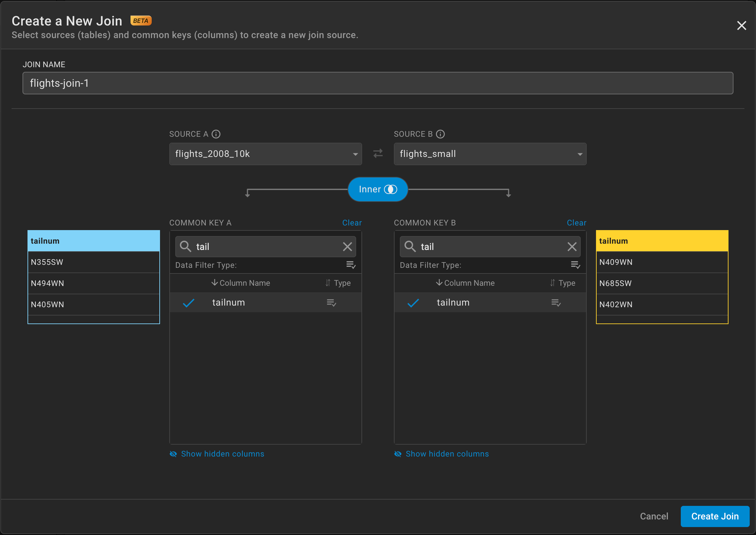
Task: Click the swap sources arrows icon
Action: click(378, 154)
